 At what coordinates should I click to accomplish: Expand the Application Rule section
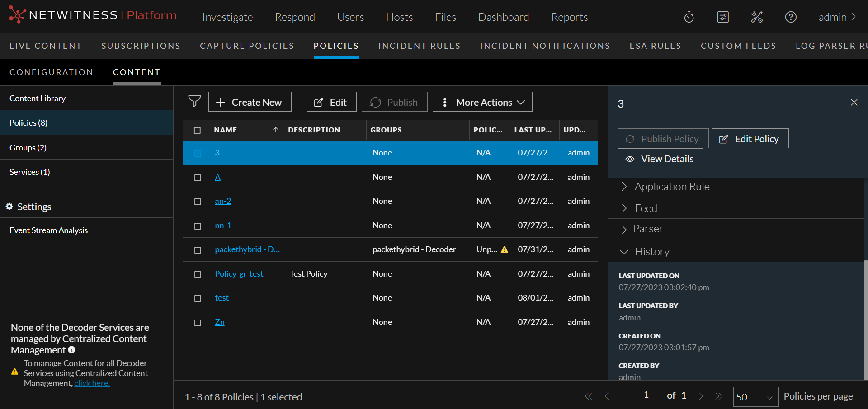tap(672, 187)
